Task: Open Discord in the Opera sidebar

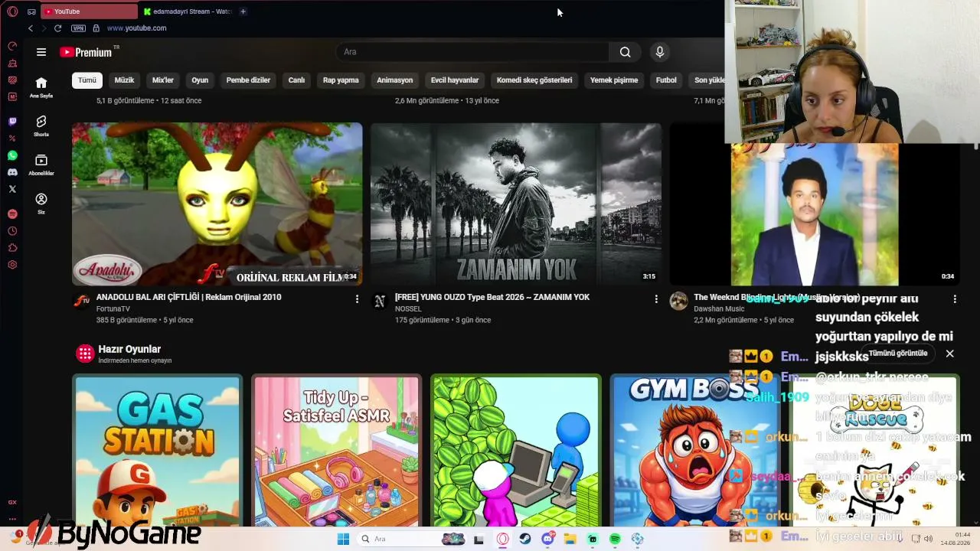Action: pyautogui.click(x=12, y=172)
